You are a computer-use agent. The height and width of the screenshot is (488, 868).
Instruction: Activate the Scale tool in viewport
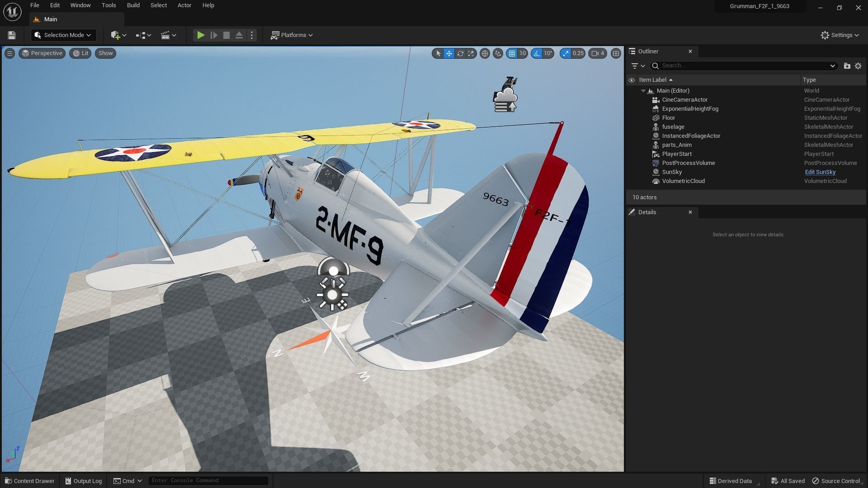[x=471, y=53]
